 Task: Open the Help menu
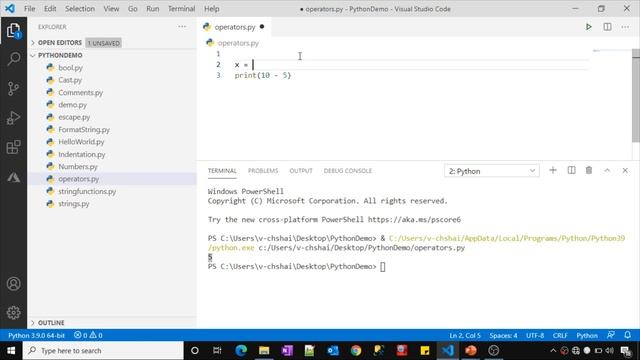(211, 9)
